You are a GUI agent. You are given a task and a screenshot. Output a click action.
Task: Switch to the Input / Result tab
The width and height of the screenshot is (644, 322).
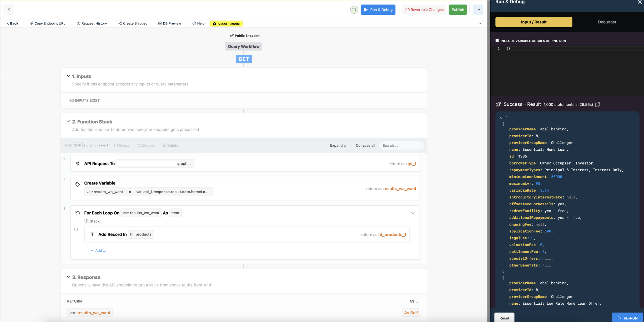click(534, 22)
